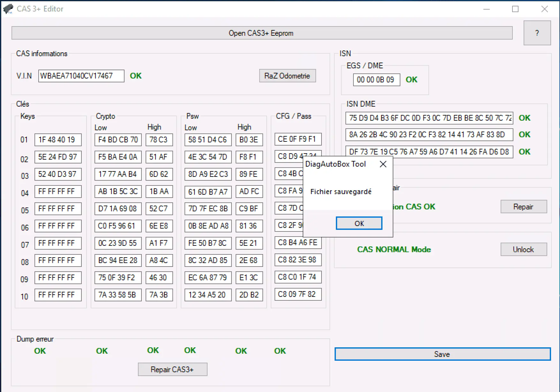The height and width of the screenshot is (392, 560).
Task: Select CFG / Pass field C8 C0 1F 74
Action: point(298,277)
